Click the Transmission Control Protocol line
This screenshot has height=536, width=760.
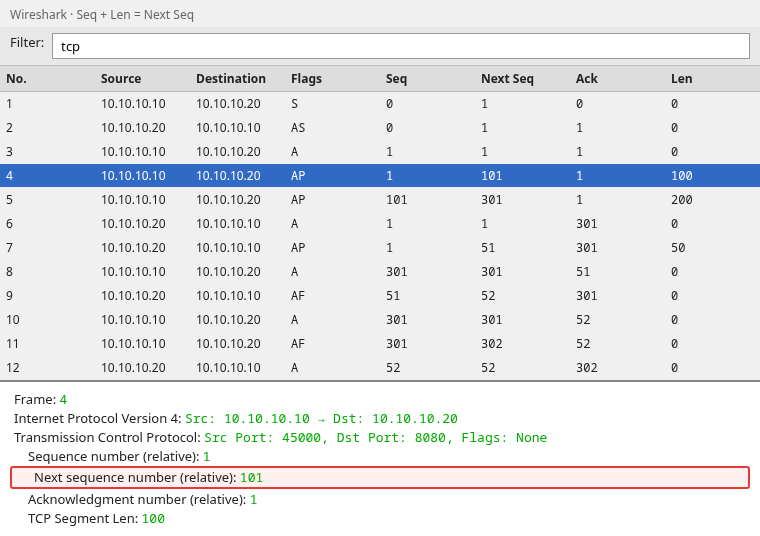tap(280, 438)
